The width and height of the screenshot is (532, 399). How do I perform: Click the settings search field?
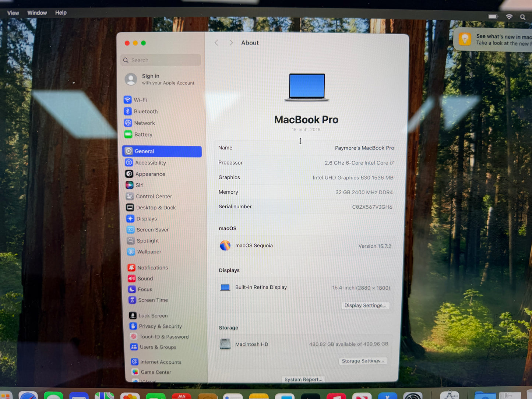(x=160, y=60)
